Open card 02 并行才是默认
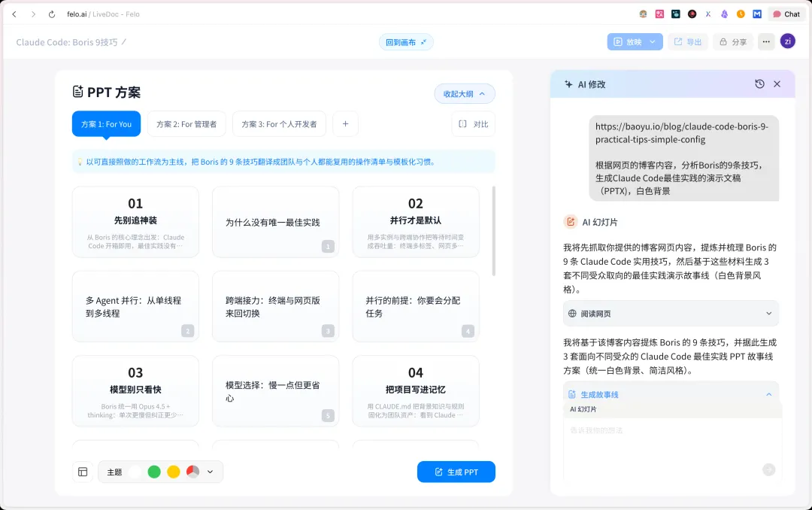The image size is (812, 510). (x=416, y=222)
